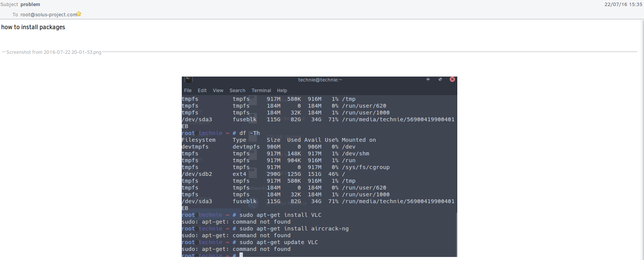This screenshot has height=260, width=644.
Task: Open the Terminal menu in the terminal screenshot
Action: coord(261,91)
